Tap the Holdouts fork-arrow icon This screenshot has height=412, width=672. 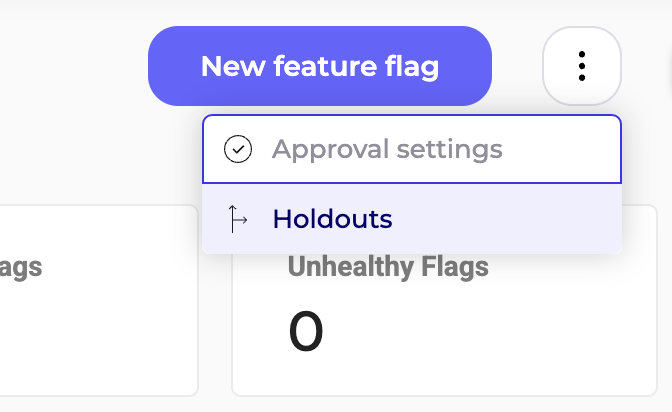click(237, 219)
